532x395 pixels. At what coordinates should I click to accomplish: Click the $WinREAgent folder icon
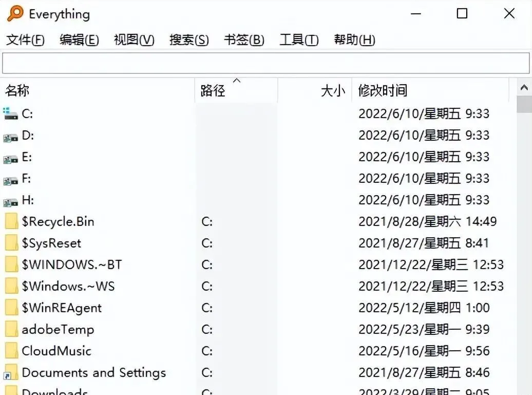click(x=11, y=308)
